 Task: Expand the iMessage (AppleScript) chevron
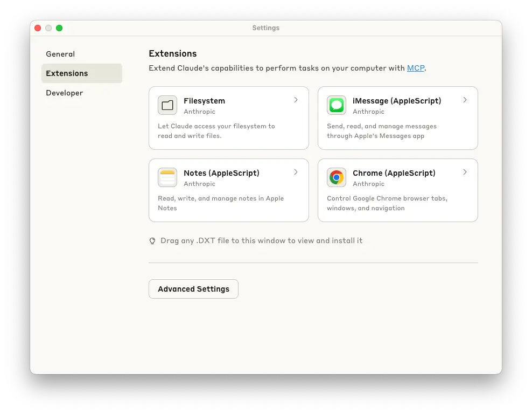[464, 100]
